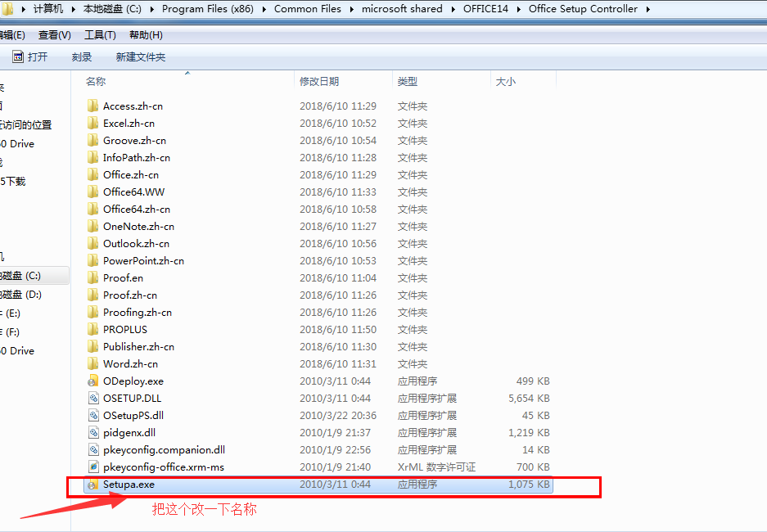
Task: Click the date 2010/3/22 20:36
Action: tap(338, 415)
